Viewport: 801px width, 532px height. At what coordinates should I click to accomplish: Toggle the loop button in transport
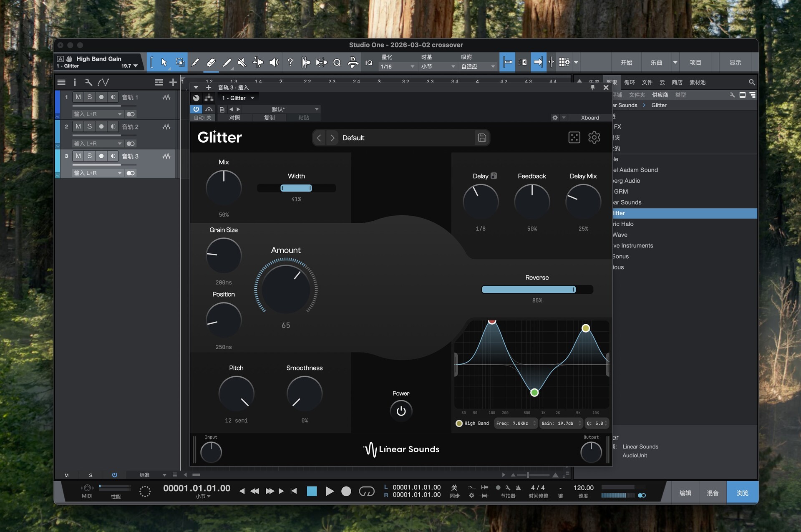point(366,492)
